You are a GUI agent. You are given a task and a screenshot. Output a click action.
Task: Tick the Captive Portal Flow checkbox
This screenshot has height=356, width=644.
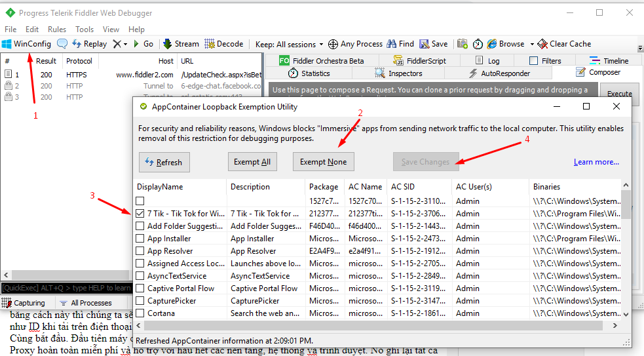(x=140, y=288)
